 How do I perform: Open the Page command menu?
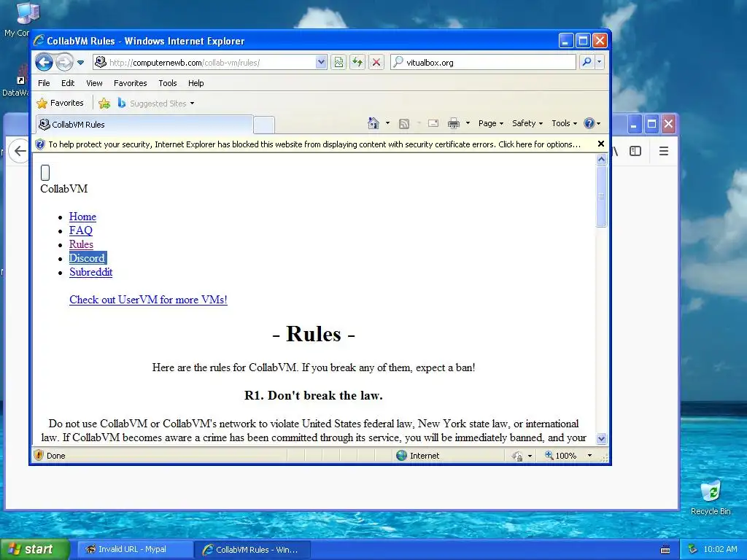[491, 123]
